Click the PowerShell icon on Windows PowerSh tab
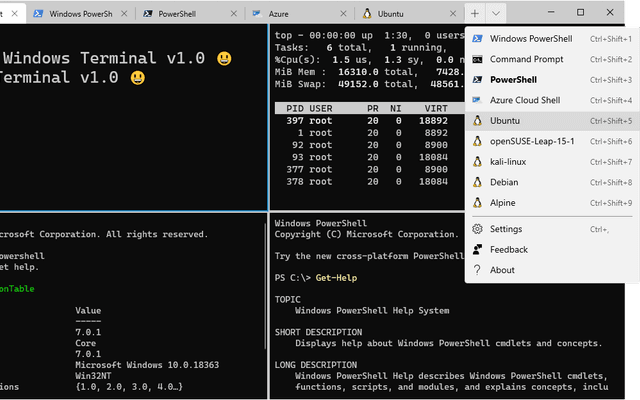Viewport: 640px width, 400px height. [38, 14]
